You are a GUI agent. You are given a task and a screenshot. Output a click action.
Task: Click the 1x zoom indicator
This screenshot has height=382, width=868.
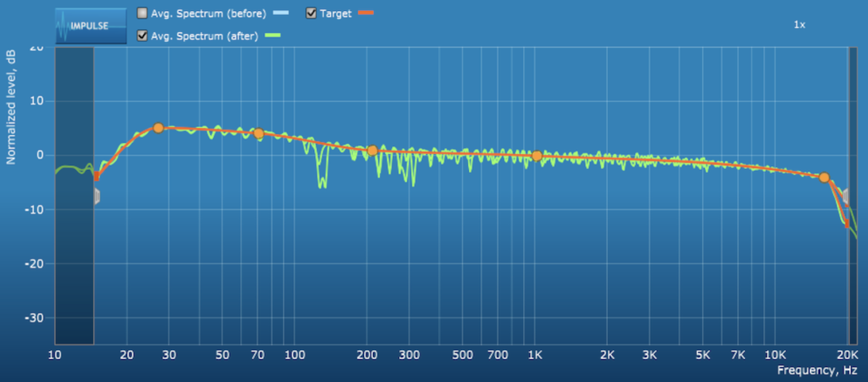(799, 25)
